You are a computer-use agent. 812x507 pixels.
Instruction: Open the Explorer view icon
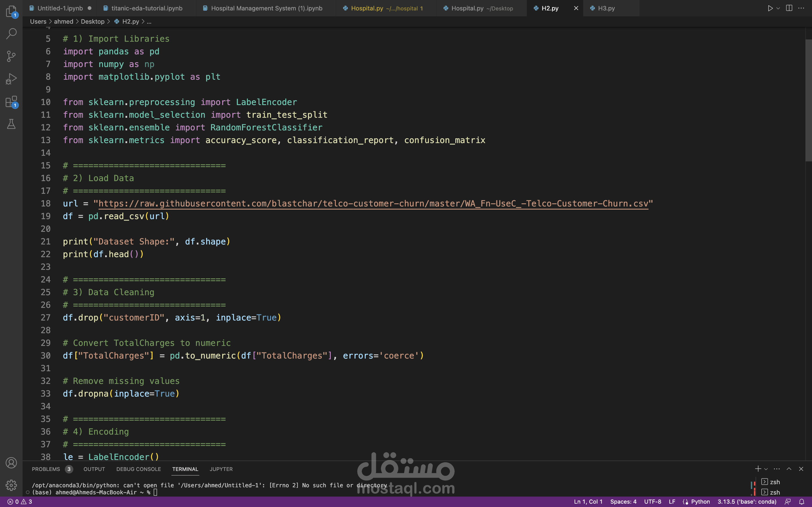(11, 11)
